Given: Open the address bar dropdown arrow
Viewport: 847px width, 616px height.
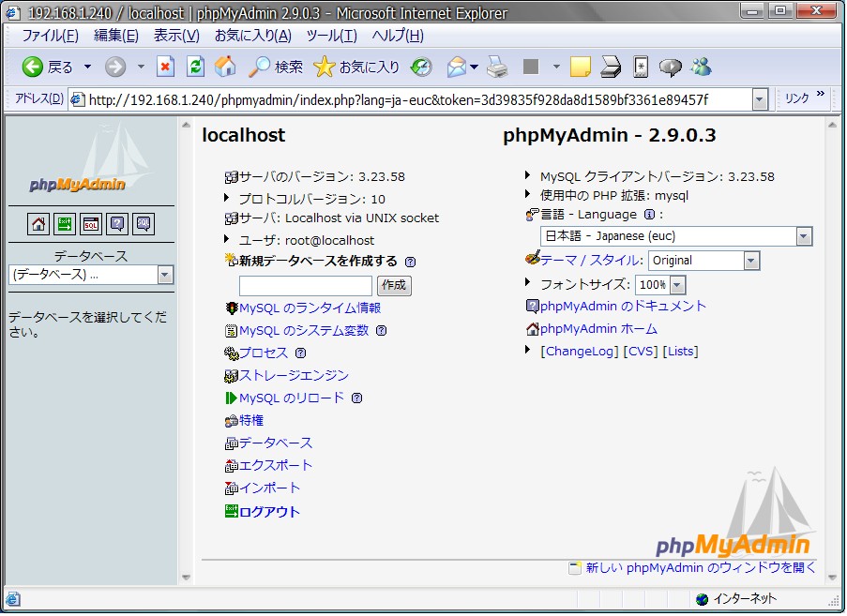Looking at the screenshot, I should coord(760,100).
